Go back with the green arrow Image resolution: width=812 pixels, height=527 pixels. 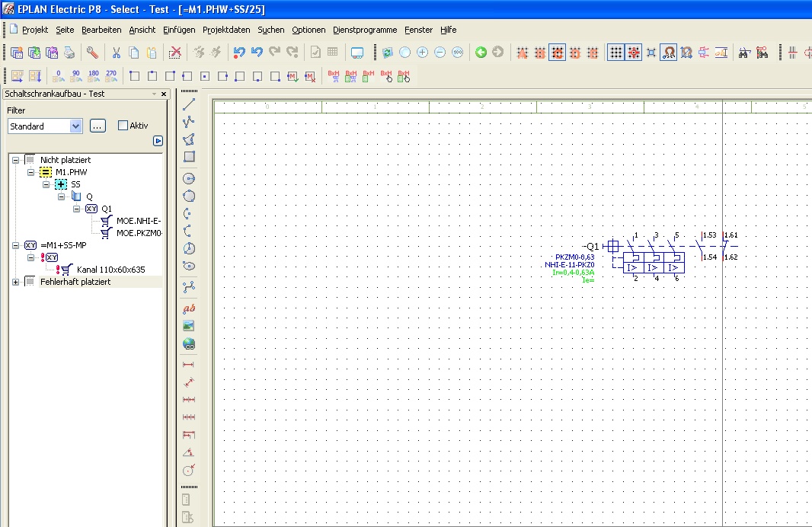click(481, 53)
